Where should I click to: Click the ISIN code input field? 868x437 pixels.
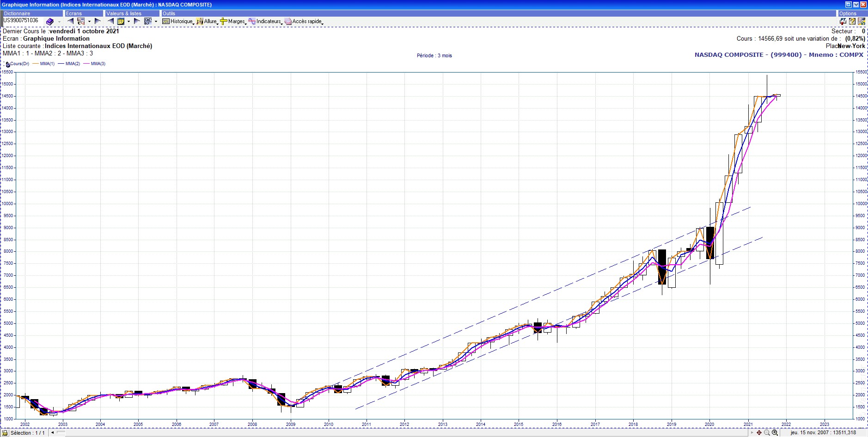coord(22,21)
